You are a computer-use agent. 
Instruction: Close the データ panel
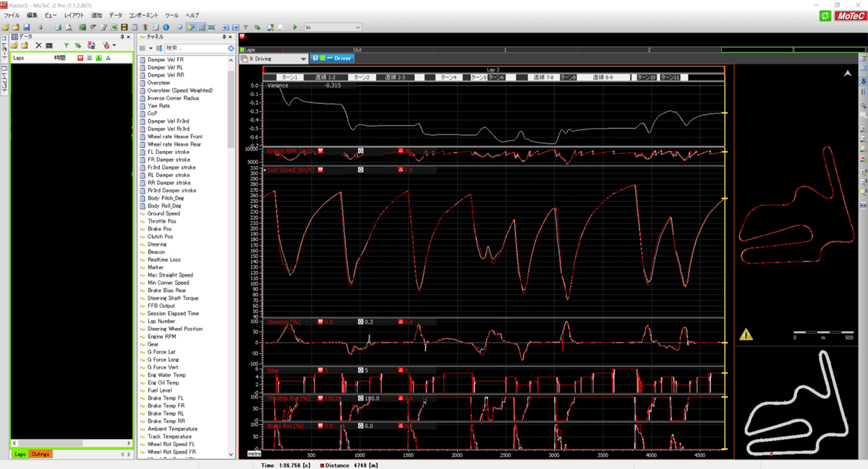[129, 37]
